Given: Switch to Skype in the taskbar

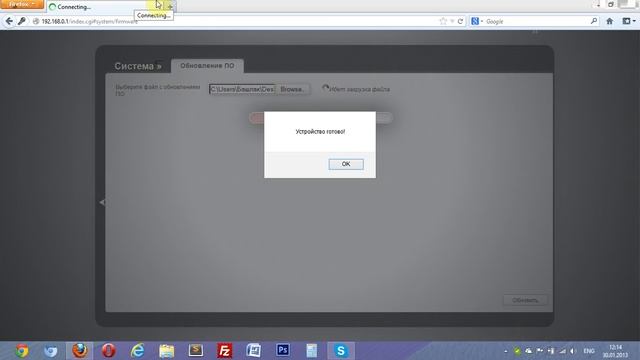Looking at the screenshot, I should (x=340, y=351).
